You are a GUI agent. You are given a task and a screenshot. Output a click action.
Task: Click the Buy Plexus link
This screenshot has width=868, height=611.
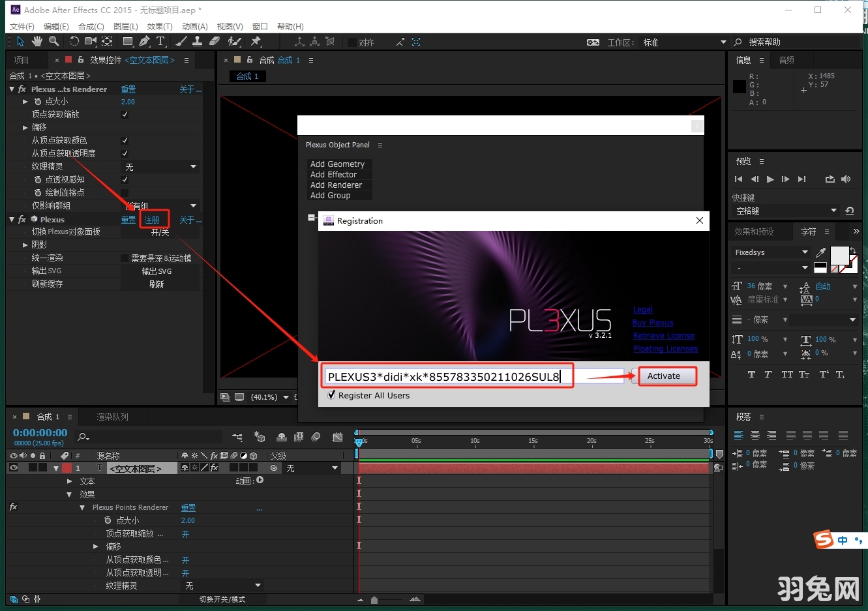coord(652,322)
